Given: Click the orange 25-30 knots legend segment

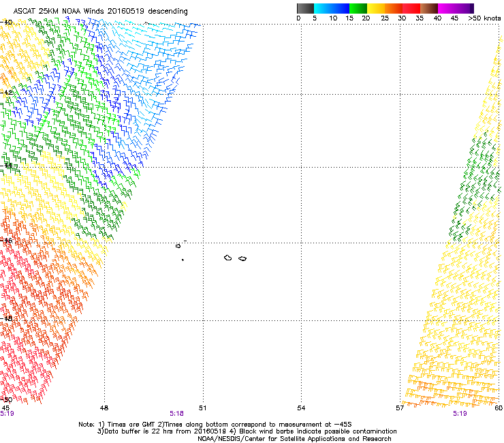Looking at the screenshot, I should 394,8.
